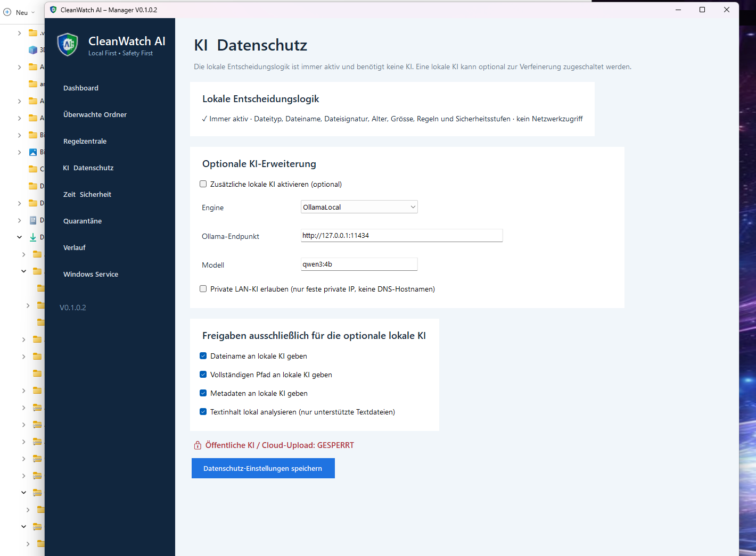Open the Neu dropdown chevron
Image resolution: width=756 pixels, height=556 pixels.
click(33, 13)
